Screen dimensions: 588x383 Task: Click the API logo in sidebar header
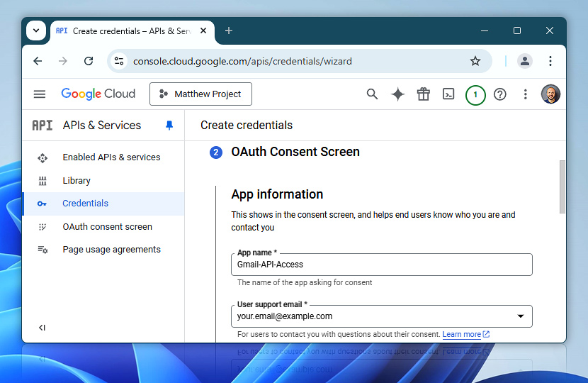click(x=43, y=125)
